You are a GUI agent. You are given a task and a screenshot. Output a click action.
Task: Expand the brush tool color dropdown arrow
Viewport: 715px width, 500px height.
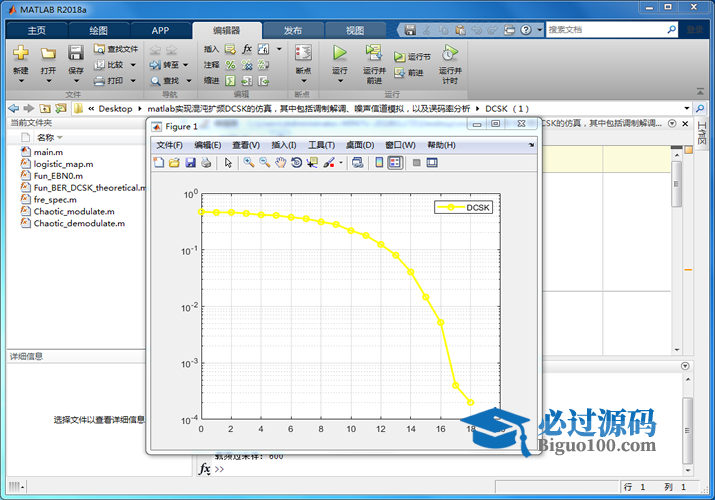coord(341,163)
